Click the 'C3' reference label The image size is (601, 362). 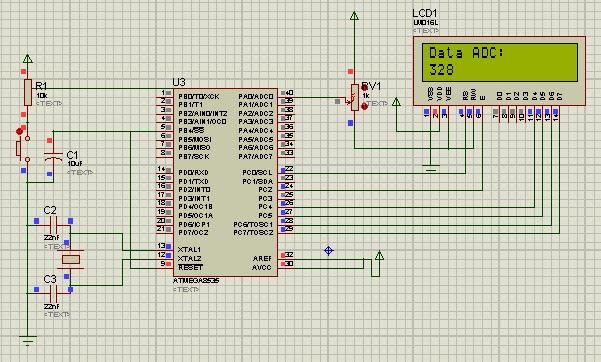[50, 279]
